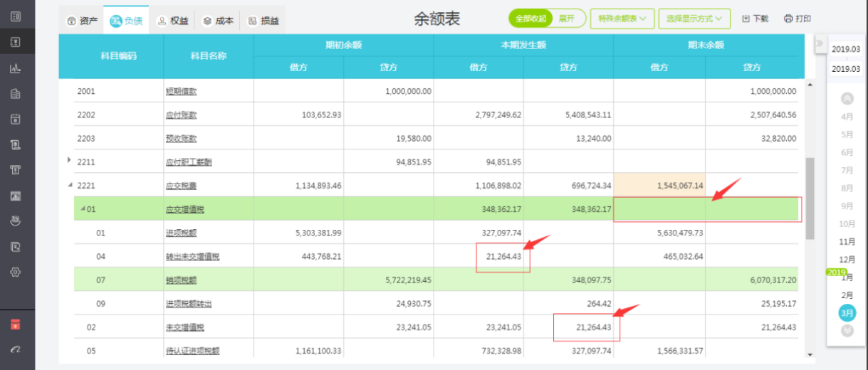The height and width of the screenshot is (370, 868).
Task: Click the red envelope icon in sidebar
Action: 16,324
